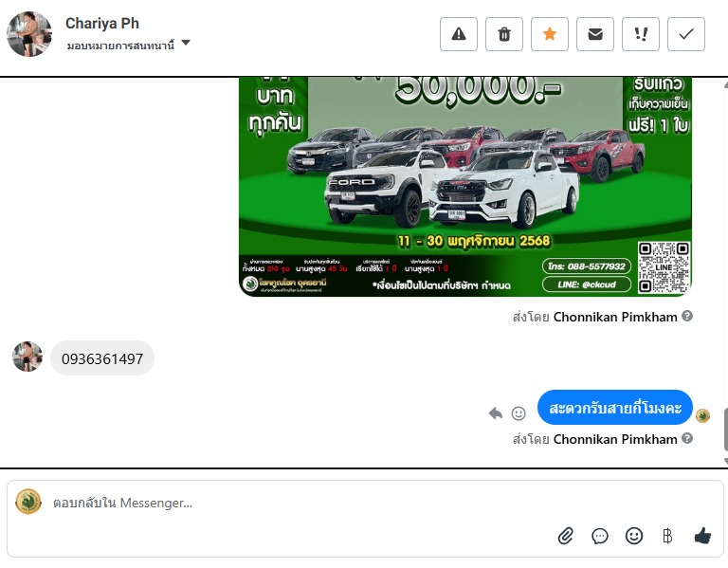728x568 pixels.
Task: Click page logo beside reply box
Action: 28,502
